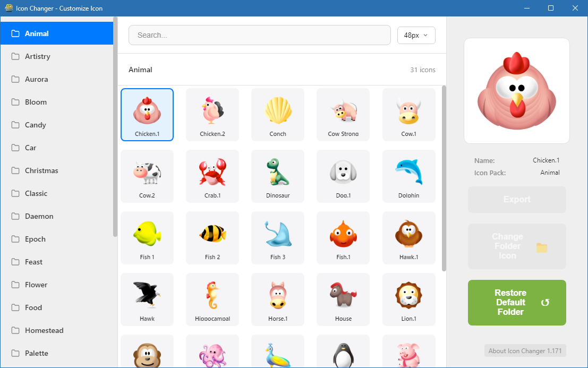Open the Daemon icon pack

[x=57, y=216]
